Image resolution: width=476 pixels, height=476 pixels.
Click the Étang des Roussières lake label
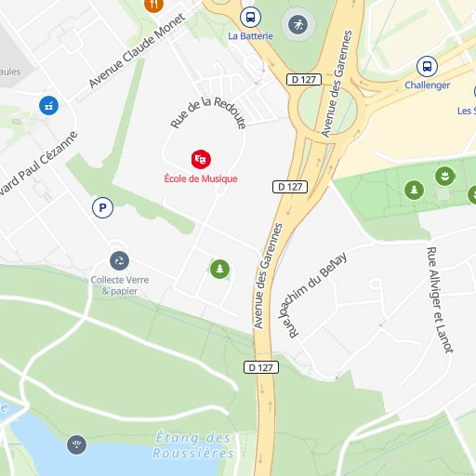coord(192,445)
